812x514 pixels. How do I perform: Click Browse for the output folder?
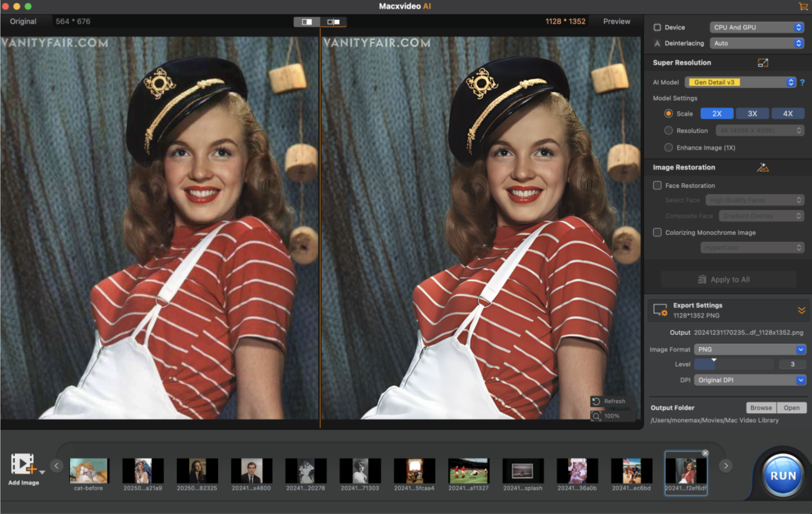pos(761,408)
